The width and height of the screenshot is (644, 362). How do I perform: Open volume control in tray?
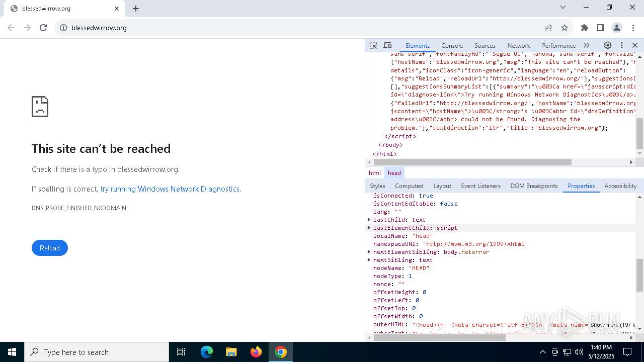(579, 352)
